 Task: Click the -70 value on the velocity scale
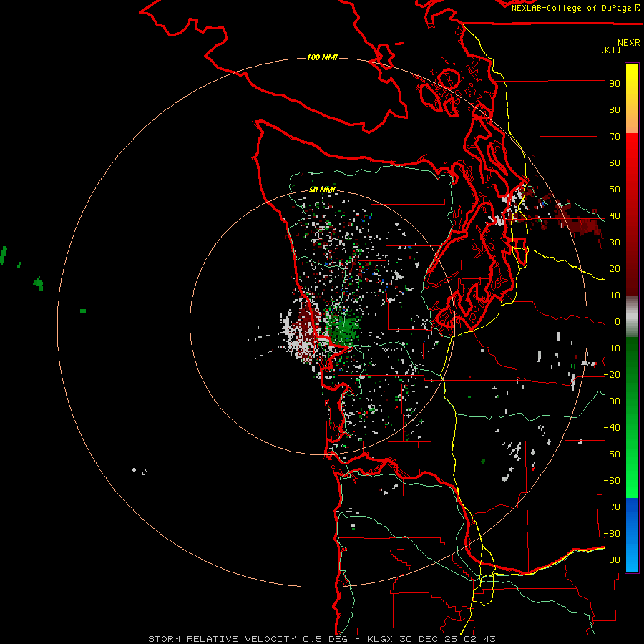click(x=612, y=507)
